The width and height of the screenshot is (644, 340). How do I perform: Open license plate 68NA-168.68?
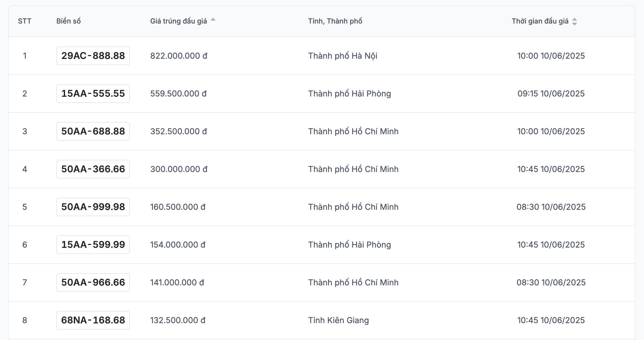tap(93, 320)
